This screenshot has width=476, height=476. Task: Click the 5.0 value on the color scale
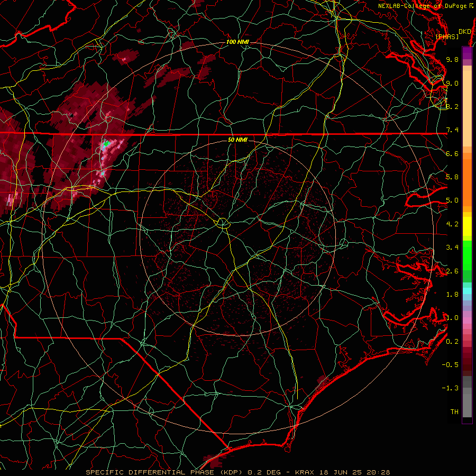pyautogui.click(x=452, y=200)
